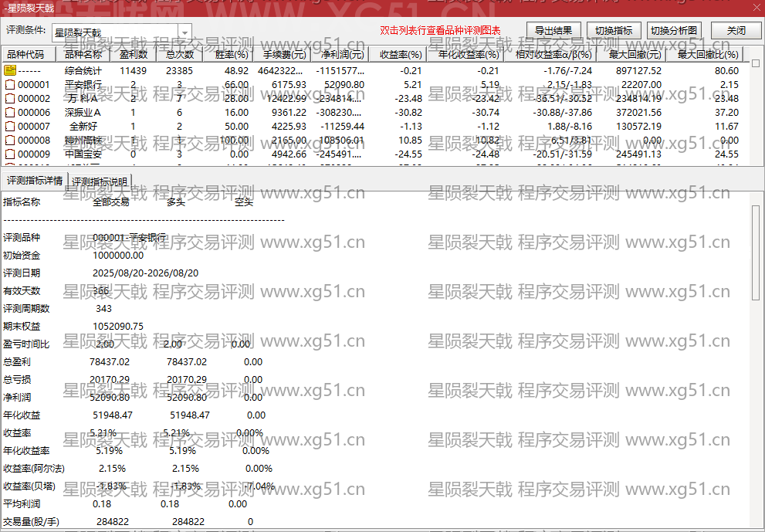Switch to the 评测指标说明 tab
The height and width of the screenshot is (532, 765).
(100, 181)
